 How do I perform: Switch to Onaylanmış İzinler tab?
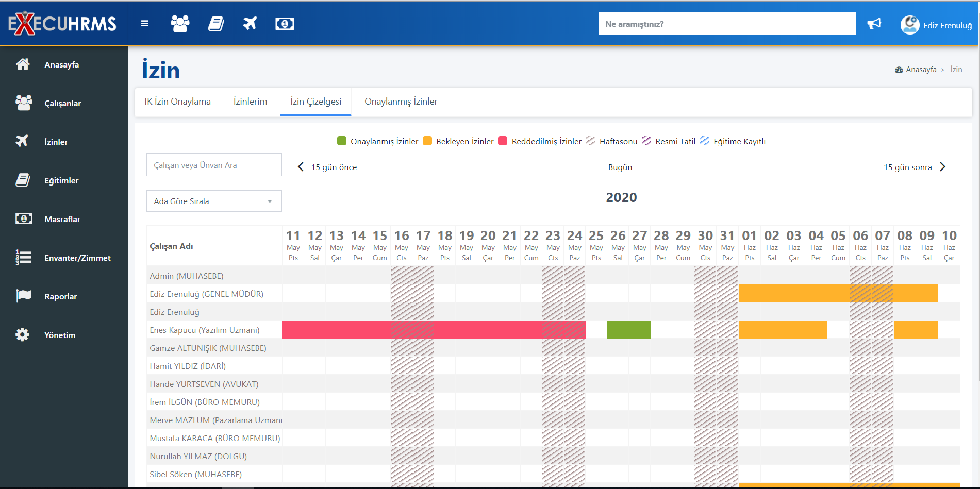(x=401, y=102)
